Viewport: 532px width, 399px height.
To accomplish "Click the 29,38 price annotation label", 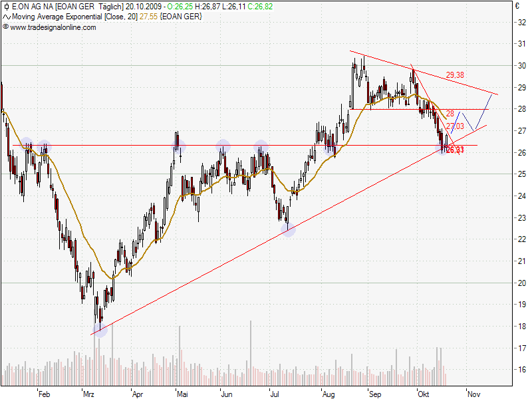I will pos(455,75).
